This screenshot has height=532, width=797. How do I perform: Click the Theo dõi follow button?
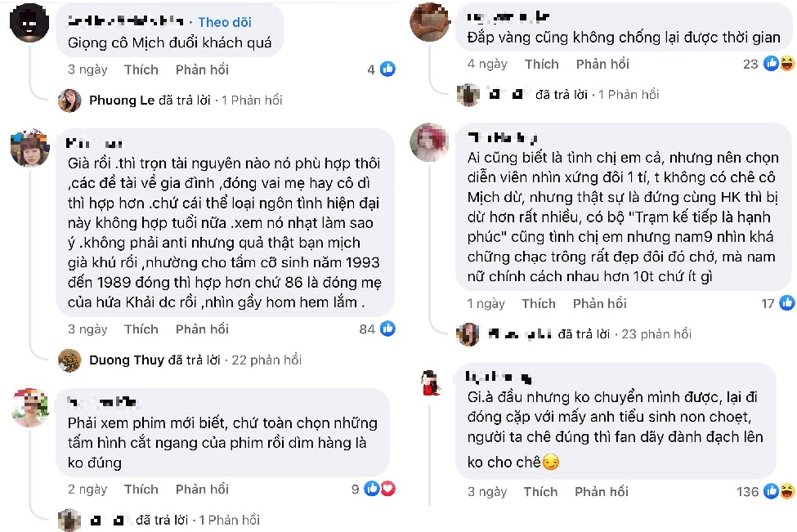click(225, 22)
